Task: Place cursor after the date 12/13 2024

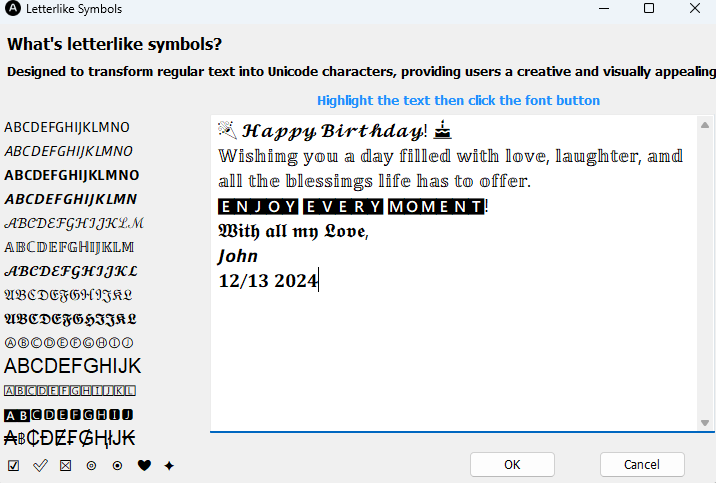Action: click(x=319, y=281)
